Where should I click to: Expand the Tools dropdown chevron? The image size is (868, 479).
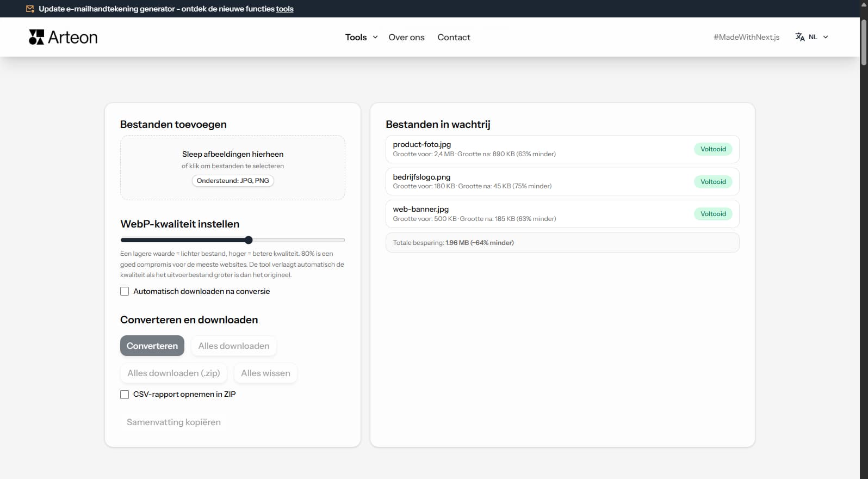click(x=375, y=37)
